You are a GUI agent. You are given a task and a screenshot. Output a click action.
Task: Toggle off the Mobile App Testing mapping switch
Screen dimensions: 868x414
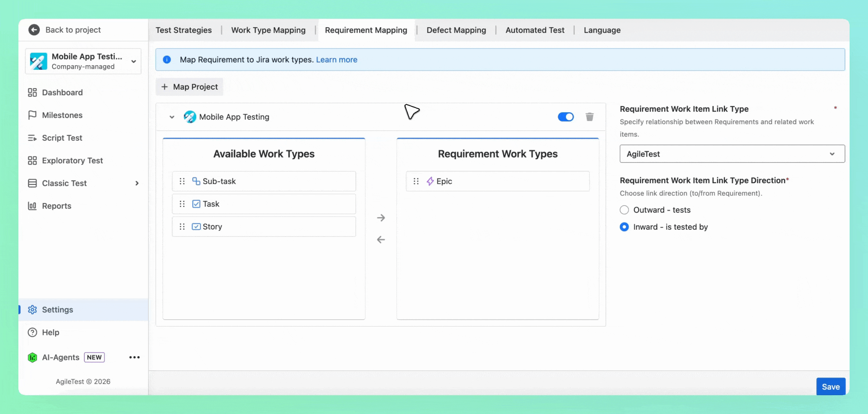click(566, 117)
